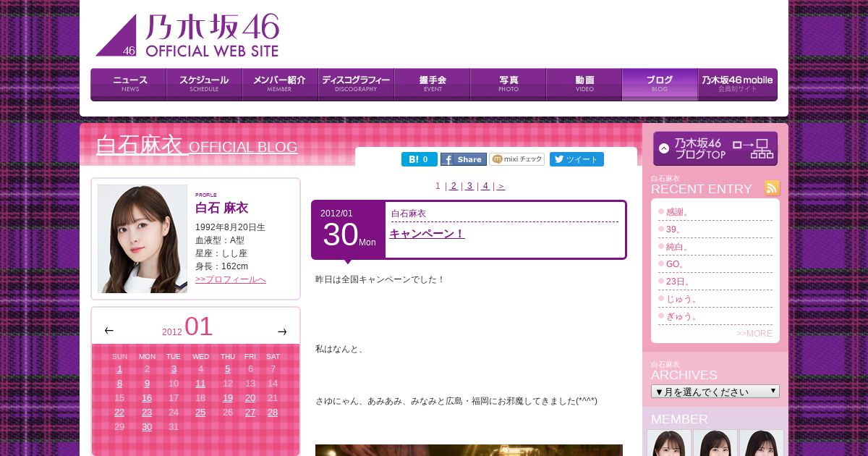Select calendar date 30
The image size is (868, 456).
(x=147, y=427)
